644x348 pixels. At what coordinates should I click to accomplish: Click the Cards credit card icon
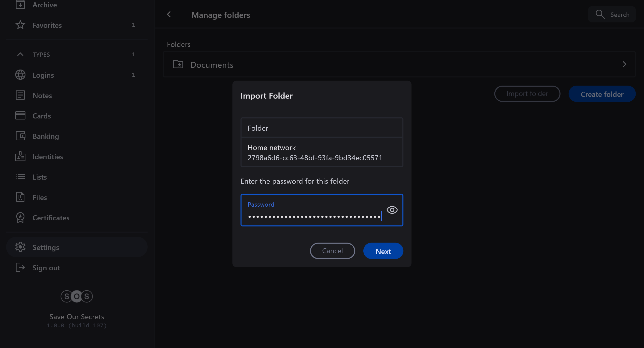(x=20, y=116)
